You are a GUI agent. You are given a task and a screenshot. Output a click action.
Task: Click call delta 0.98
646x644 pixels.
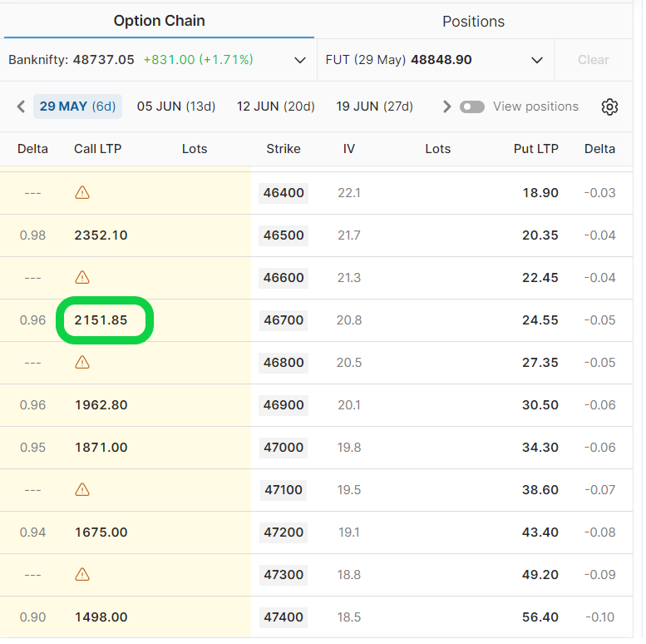coord(32,235)
